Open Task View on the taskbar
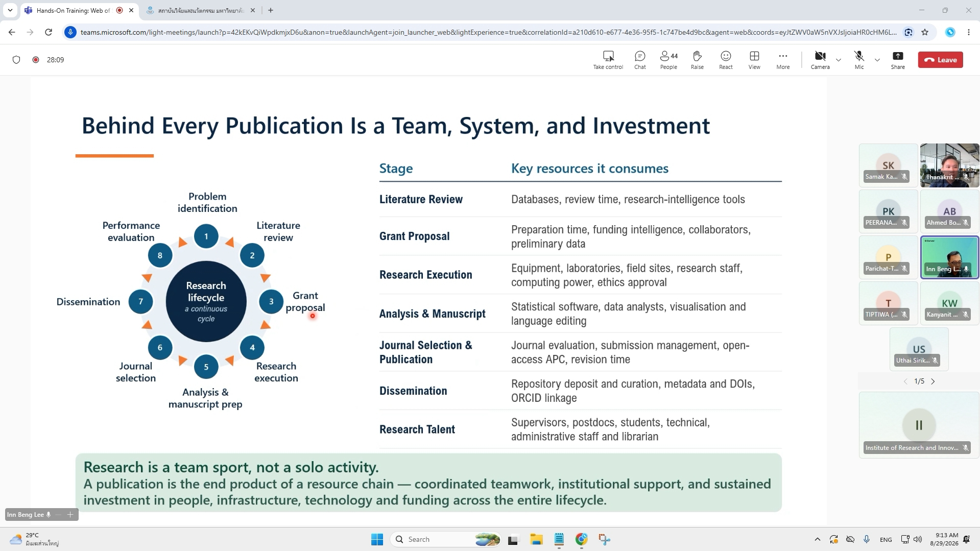Screen dimensions: 980x551 click(513, 539)
